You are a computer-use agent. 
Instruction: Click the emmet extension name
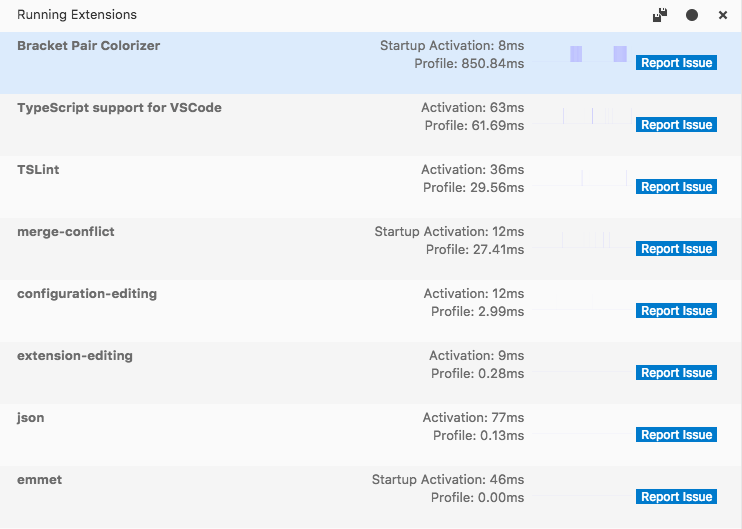click(39, 480)
